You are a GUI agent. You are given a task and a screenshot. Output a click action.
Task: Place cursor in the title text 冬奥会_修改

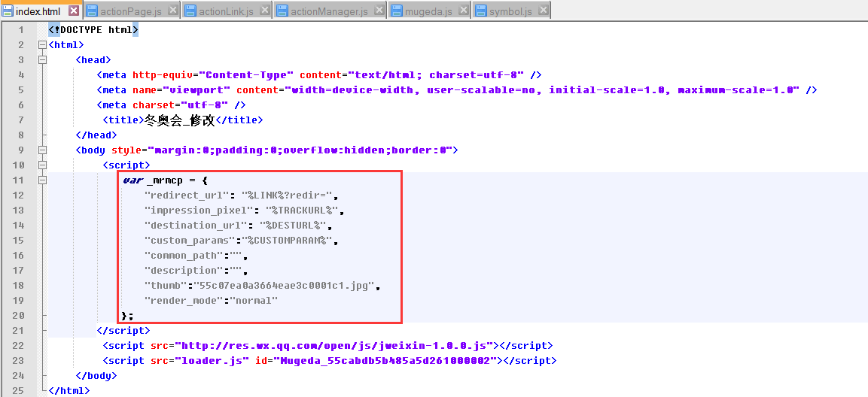[179, 120]
